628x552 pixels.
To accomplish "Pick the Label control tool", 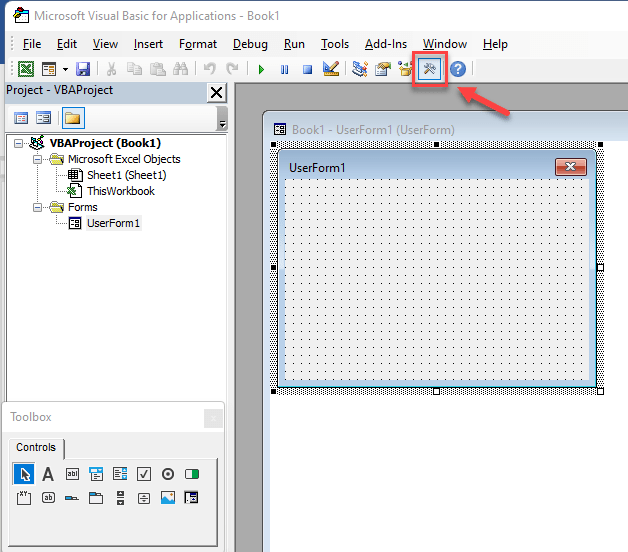I will click(48, 474).
